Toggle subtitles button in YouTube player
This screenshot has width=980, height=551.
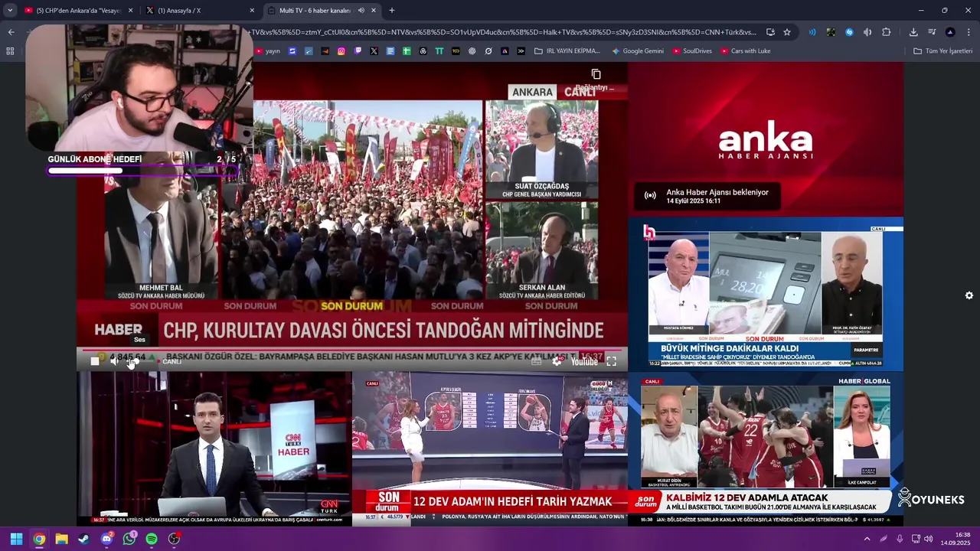pos(537,360)
